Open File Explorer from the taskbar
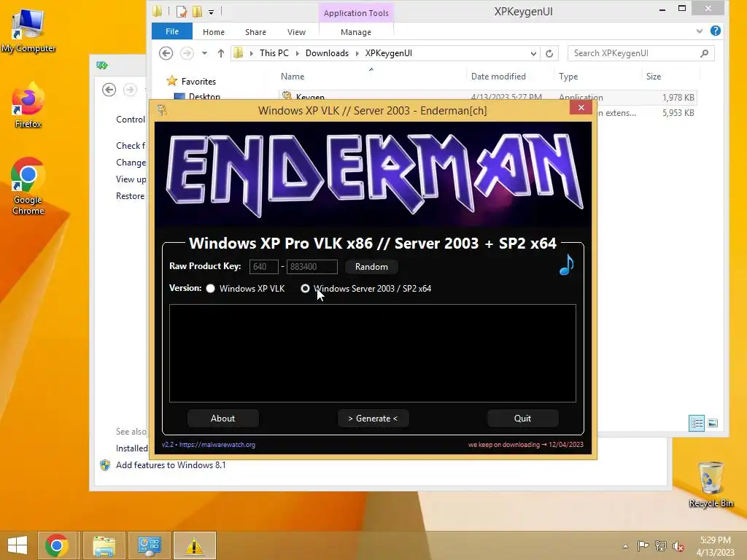 (x=104, y=545)
